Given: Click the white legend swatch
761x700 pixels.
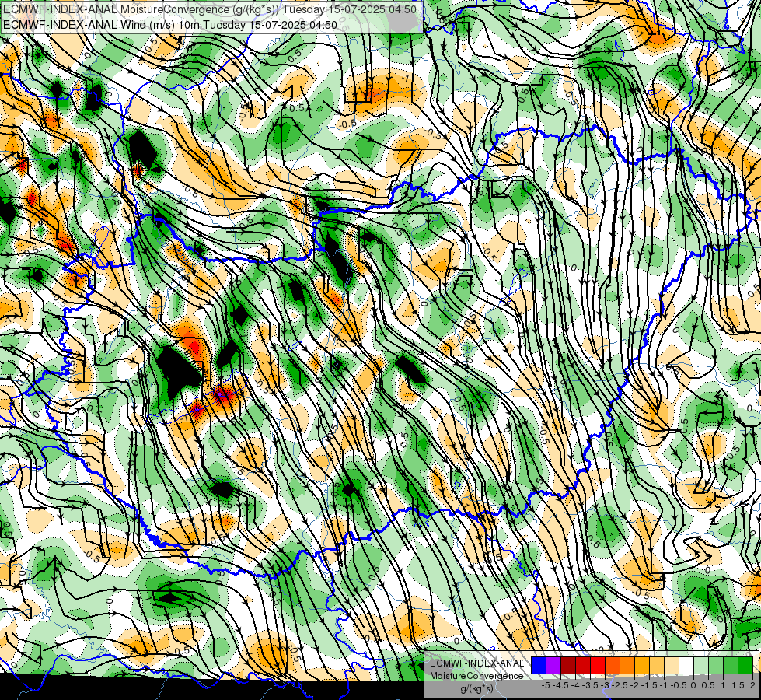Looking at the screenshot, I should click(686, 665).
